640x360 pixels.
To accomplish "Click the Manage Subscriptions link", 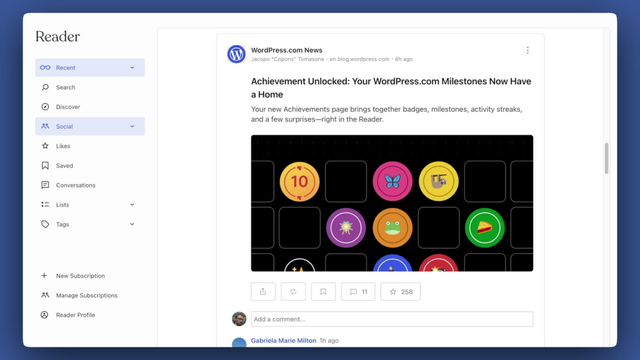I will tap(87, 295).
